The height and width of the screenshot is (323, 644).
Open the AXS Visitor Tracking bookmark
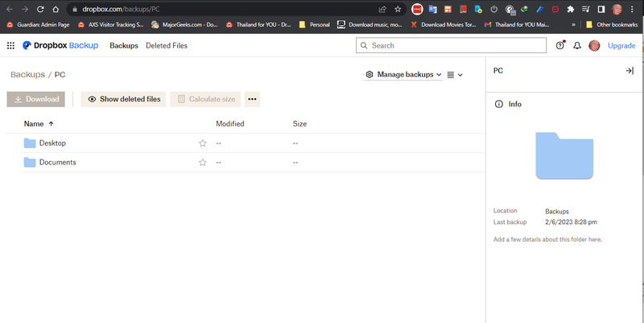click(111, 25)
